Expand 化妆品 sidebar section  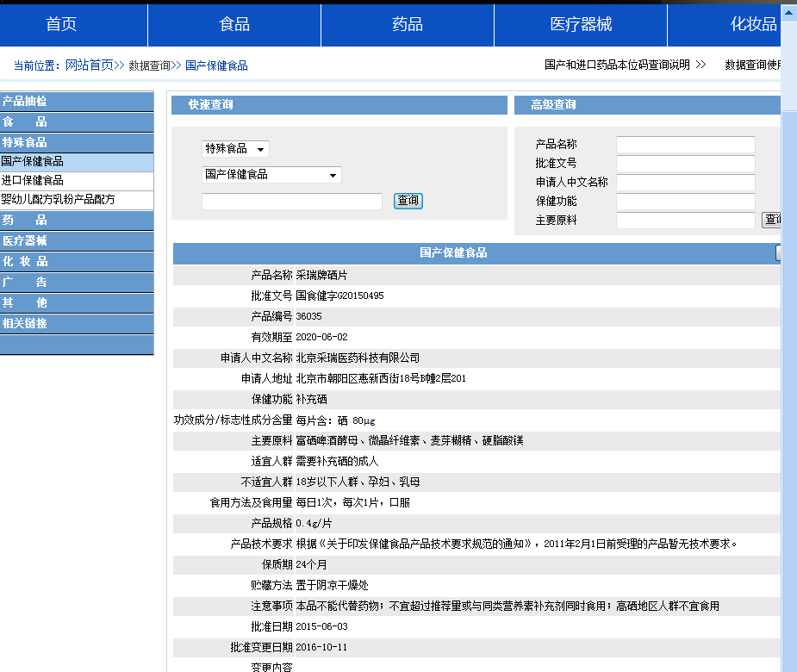77,261
